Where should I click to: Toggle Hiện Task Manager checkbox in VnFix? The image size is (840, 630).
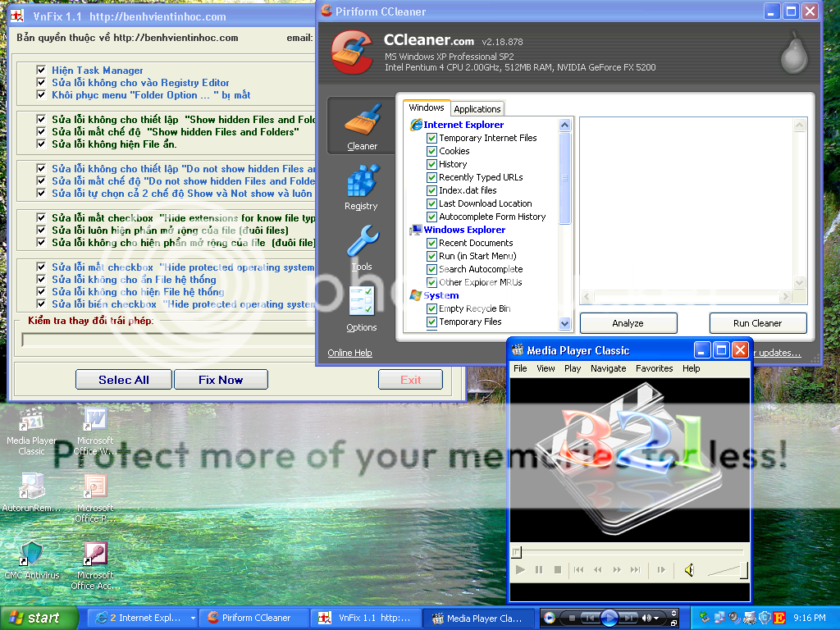41,70
